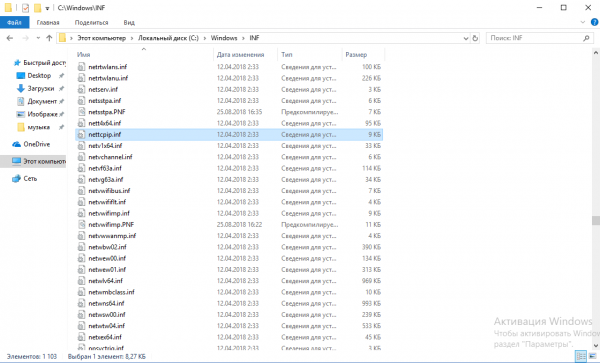Image resolution: width=600 pixels, height=363 pixels.
Task: Open Explorer help question icon
Action: (x=594, y=22)
